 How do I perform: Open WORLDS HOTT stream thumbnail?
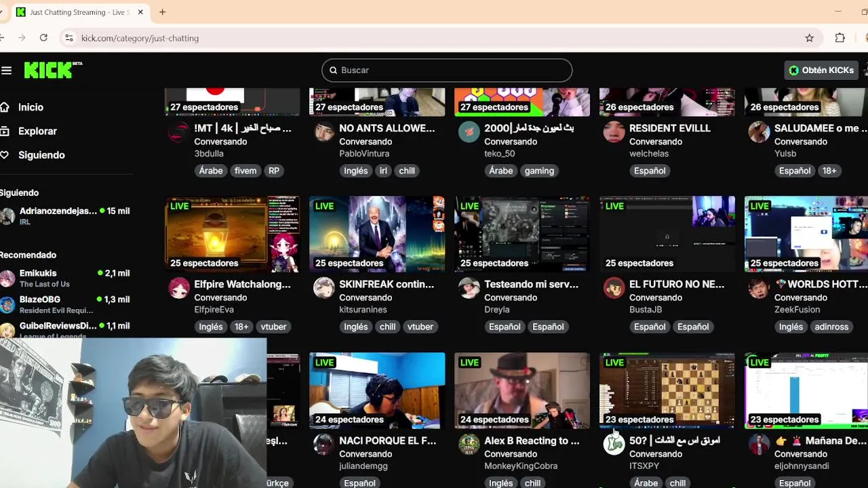[806, 234]
